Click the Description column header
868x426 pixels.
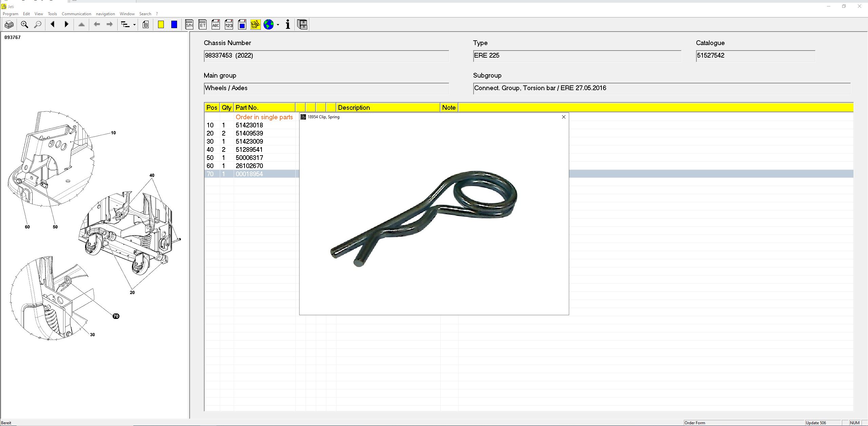pos(388,107)
